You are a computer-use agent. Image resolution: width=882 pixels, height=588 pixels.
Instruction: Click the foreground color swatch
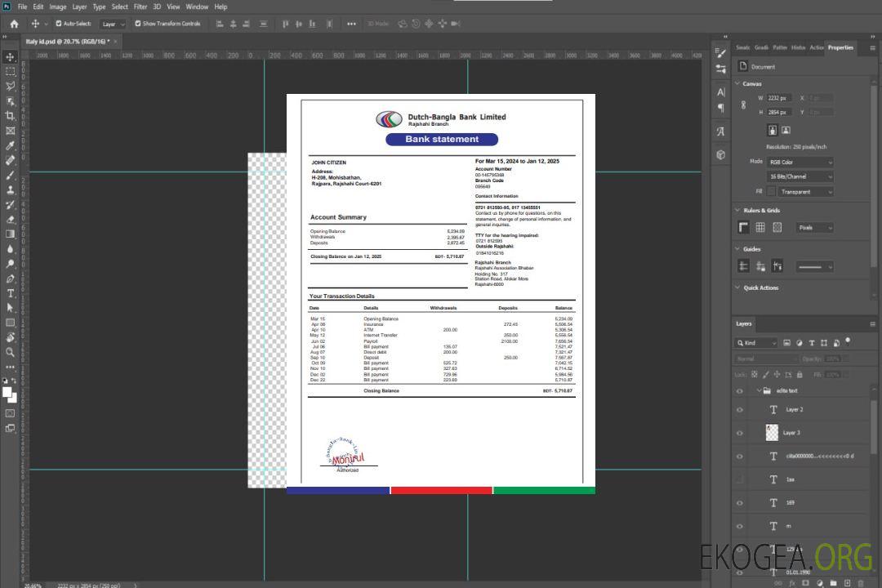(7, 392)
